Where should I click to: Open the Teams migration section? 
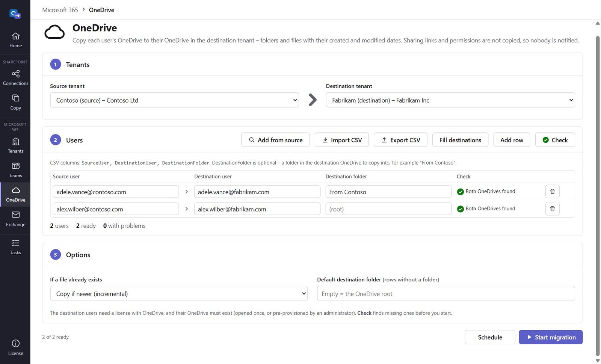(15, 170)
